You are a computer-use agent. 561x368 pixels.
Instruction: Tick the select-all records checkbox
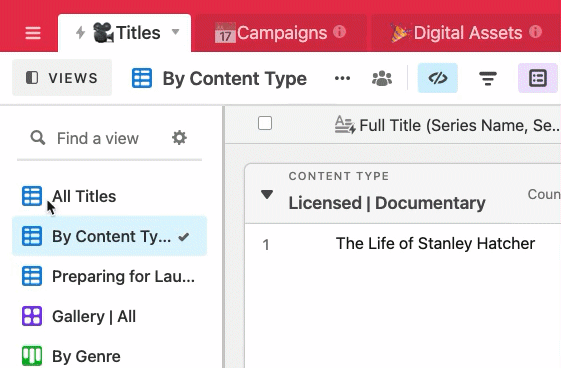[265, 123]
